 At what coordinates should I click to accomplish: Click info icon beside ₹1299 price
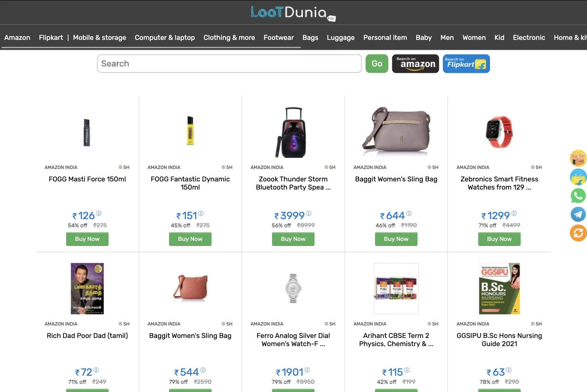click(514, 213)
